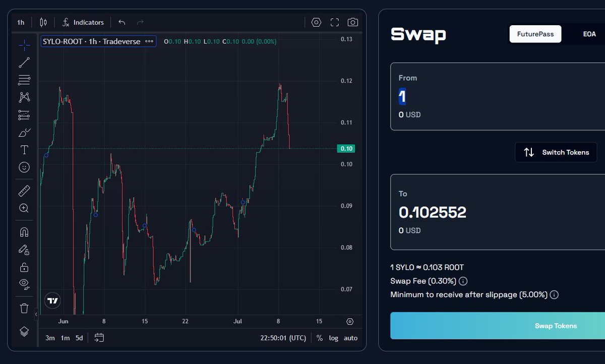Show Swap Fee info tooltip

pos(463,281)
